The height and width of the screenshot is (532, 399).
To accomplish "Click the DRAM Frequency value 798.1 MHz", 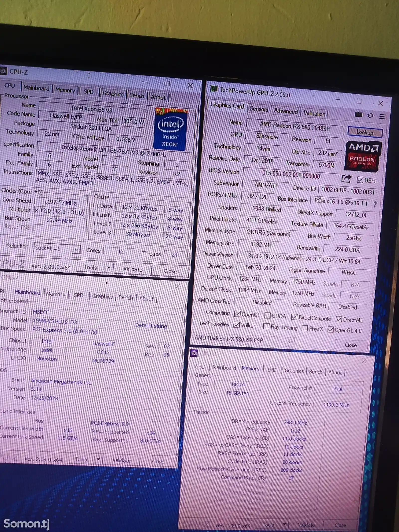I will [295, 423].
